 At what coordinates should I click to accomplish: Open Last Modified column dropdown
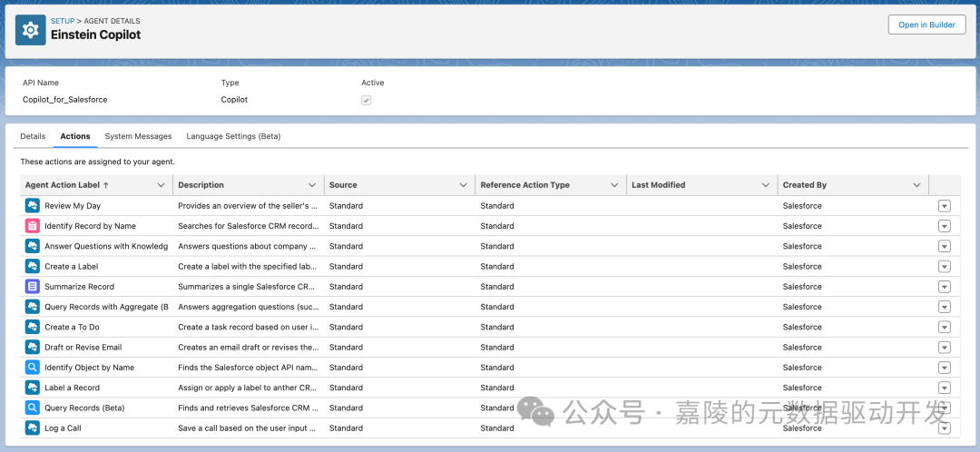766,185
